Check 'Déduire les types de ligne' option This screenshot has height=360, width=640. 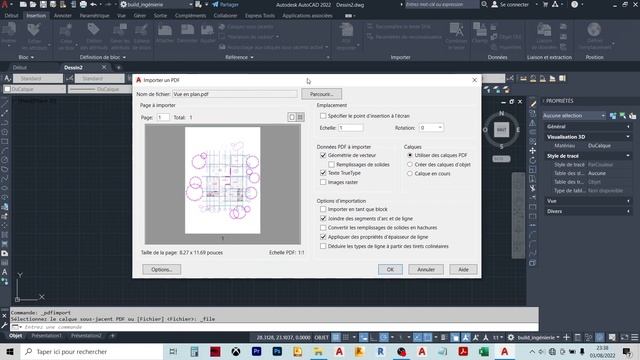point(323,246)
